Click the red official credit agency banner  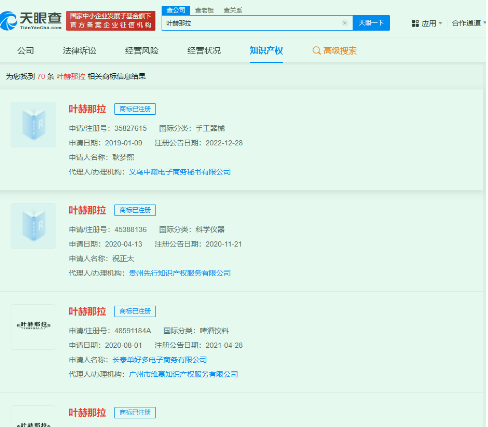click(111, 21)
